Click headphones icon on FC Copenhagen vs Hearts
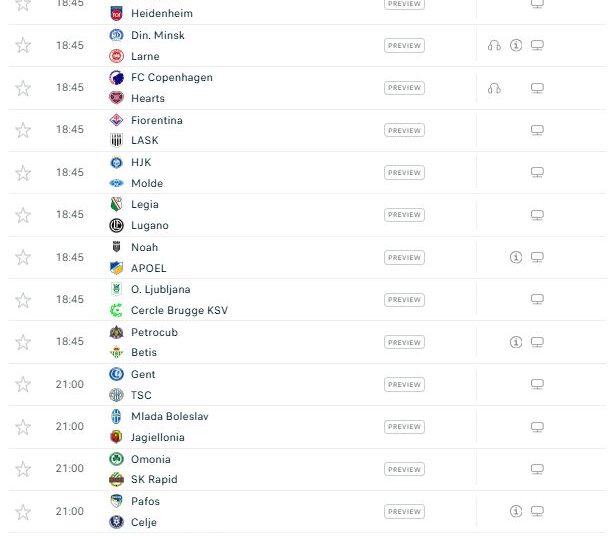 click(x=494, y=88)
